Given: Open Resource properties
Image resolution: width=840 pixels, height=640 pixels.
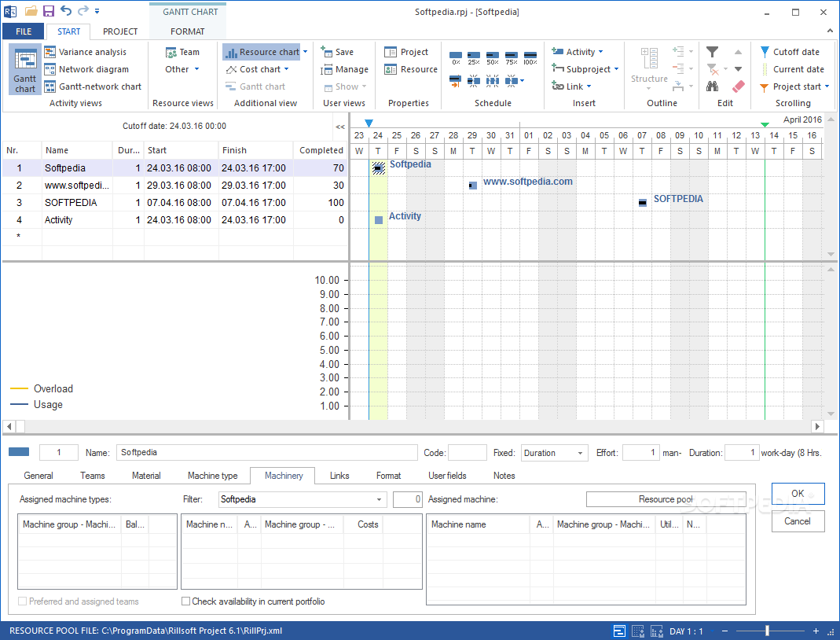Looking at the screenshot, I should (411, 69).
